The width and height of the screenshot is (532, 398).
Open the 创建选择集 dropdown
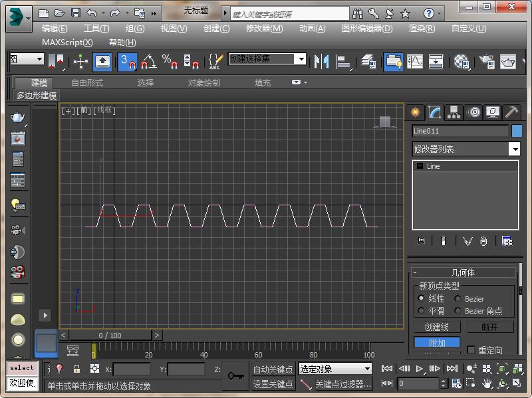(301, 59)
